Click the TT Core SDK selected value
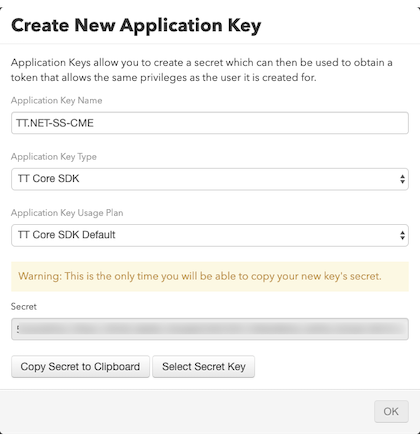This screenshot has height=440, width=420. (x=49, y=179)
